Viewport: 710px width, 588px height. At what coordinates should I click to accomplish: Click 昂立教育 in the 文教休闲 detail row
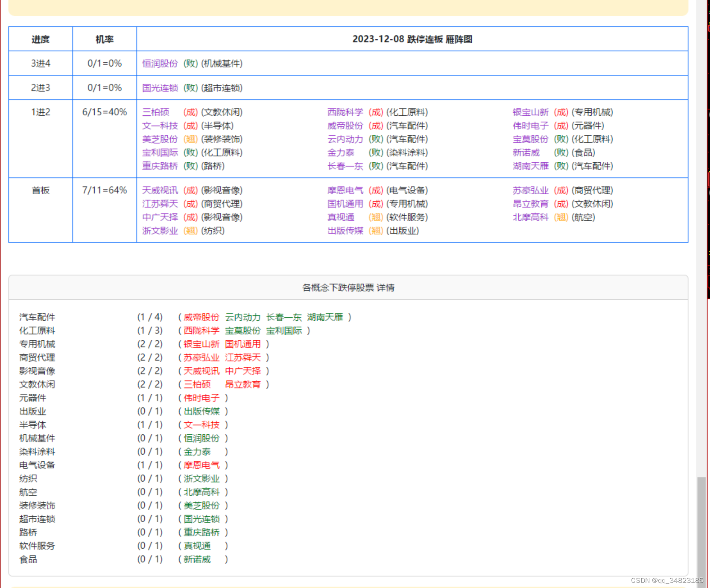[x=243, y=385]
